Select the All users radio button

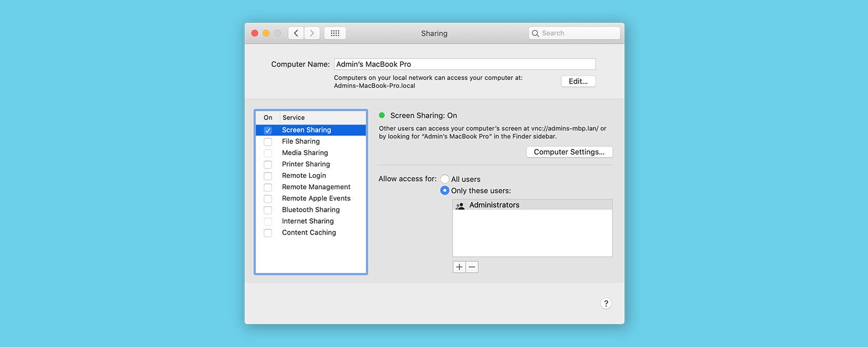coord(445,179)
